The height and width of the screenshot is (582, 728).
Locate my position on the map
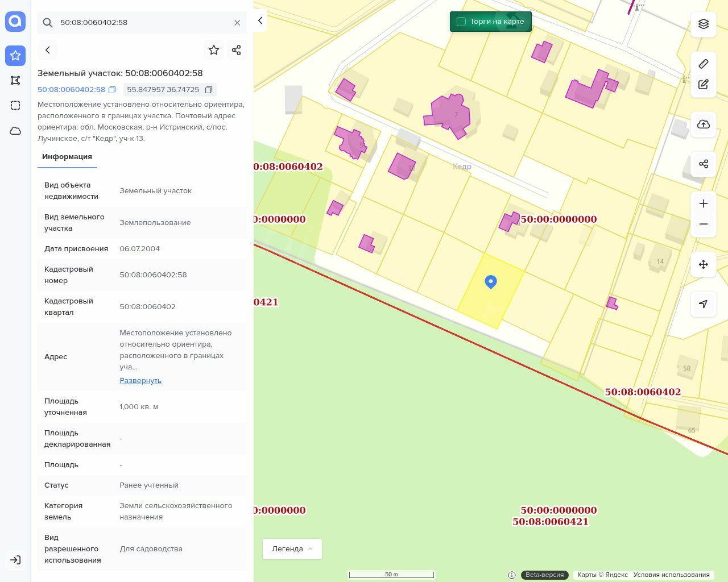704,304
